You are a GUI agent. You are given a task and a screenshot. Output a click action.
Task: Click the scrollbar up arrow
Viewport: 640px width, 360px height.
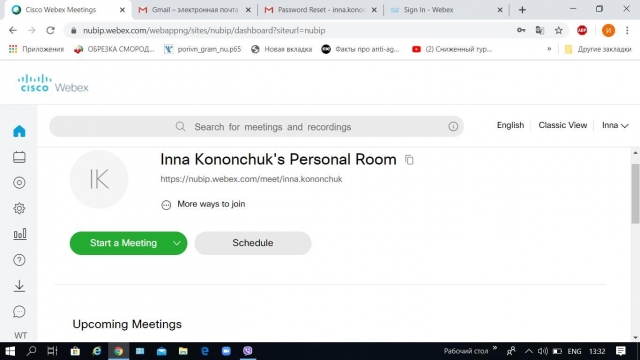(635, 153)
